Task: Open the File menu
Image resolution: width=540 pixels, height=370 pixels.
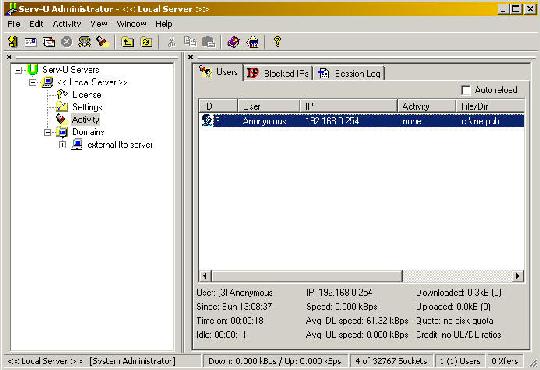Action: (x=14, y=24)
